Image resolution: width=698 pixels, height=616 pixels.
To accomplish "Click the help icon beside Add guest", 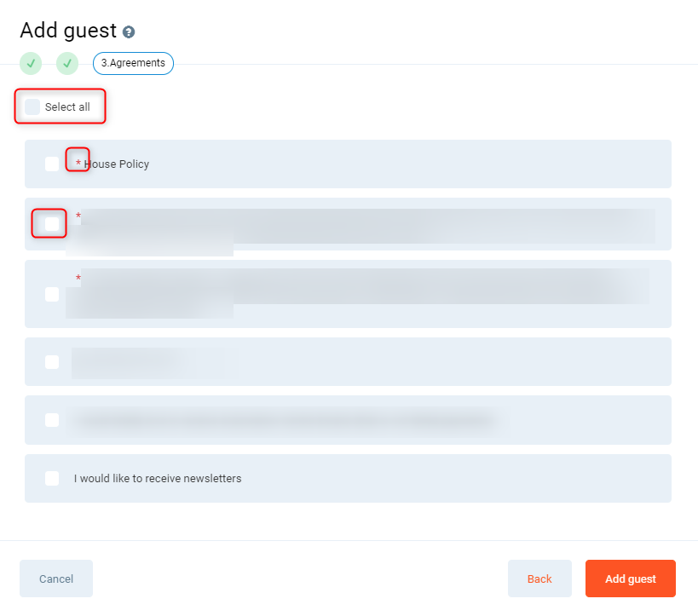I will point(129,32).
